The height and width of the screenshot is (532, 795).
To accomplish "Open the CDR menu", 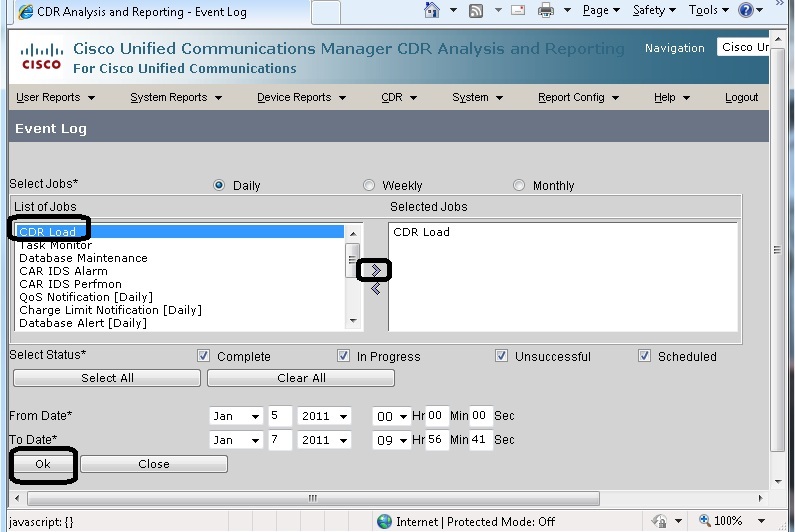I will tap(399, 97).
